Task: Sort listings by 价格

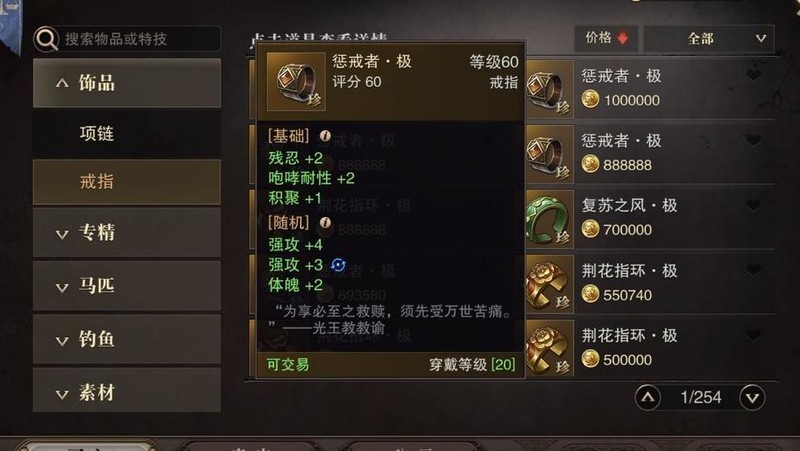Action: (606, 38)
